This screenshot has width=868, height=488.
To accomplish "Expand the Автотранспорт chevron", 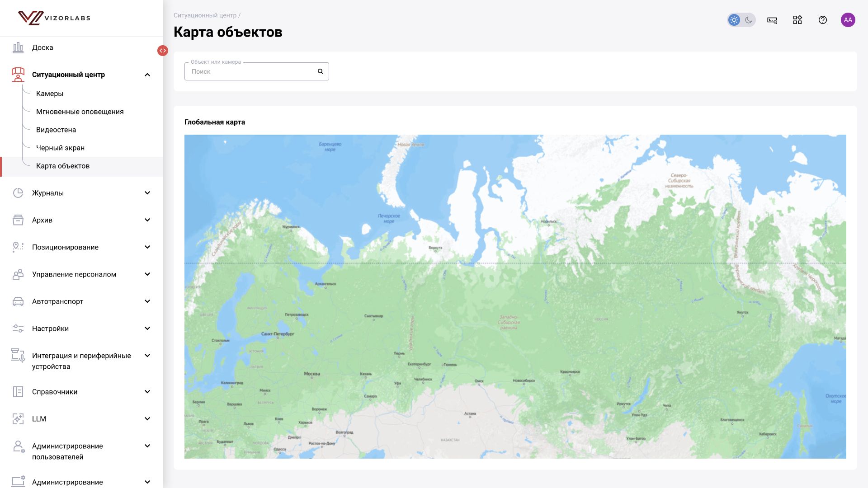I will click(147, 301).
